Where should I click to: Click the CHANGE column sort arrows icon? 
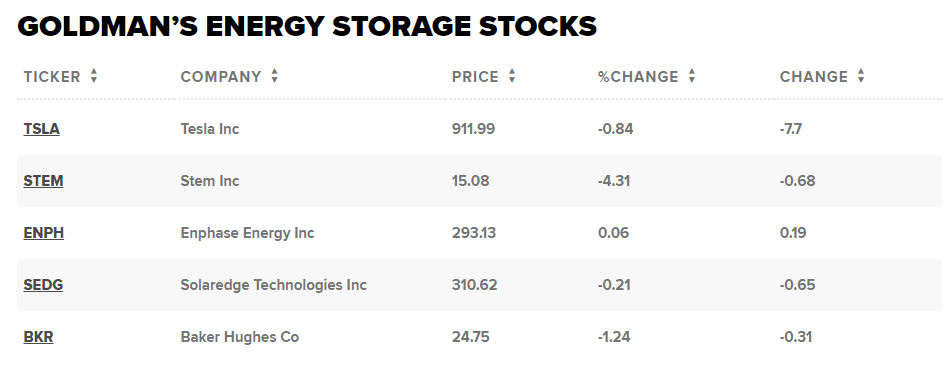861,76
